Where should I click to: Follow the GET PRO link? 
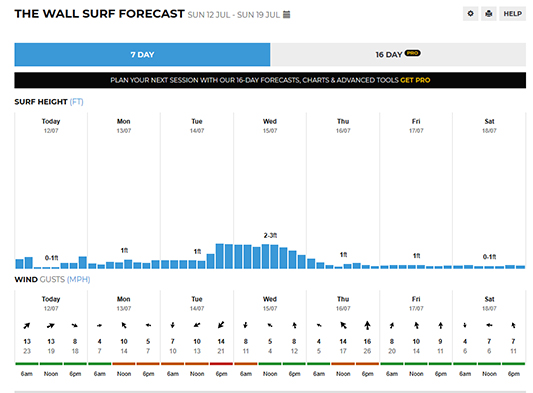tap(415, 80)
